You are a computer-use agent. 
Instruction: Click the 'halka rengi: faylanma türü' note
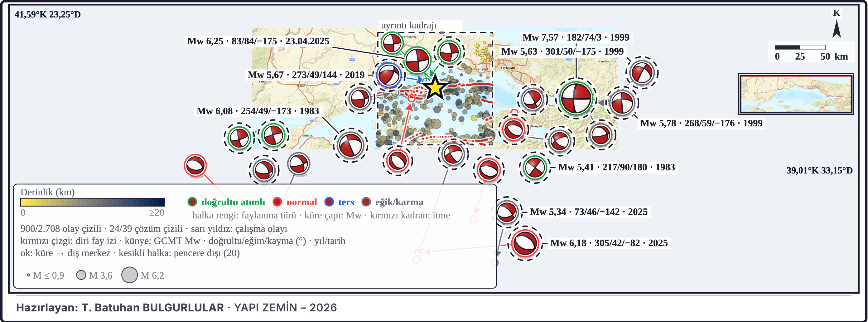coord(244,215)
